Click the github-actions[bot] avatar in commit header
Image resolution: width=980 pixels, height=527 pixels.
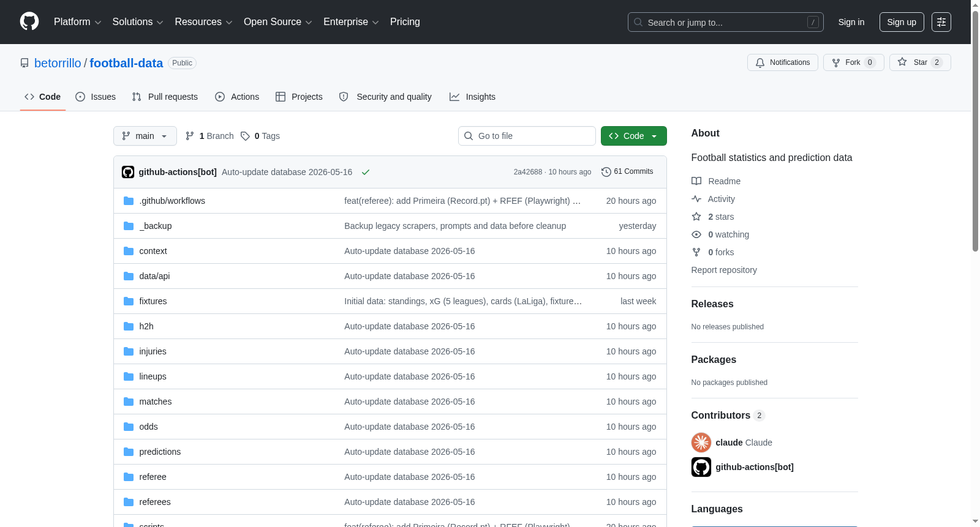[128, 172]
